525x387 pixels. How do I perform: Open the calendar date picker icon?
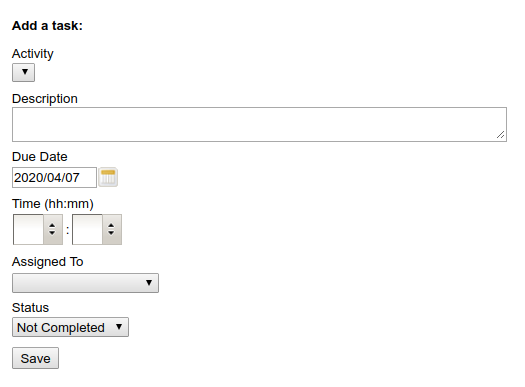pyautogui.click(x=108, y=177)
